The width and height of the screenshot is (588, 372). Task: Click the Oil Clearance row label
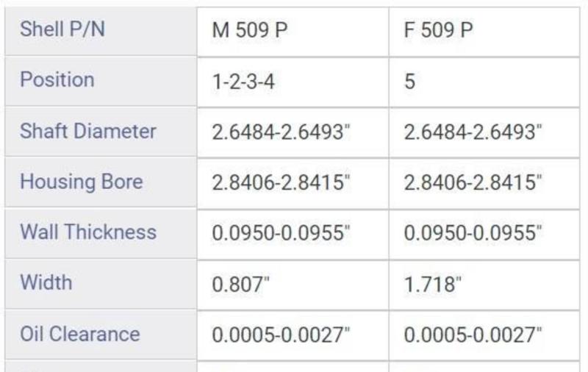tap(80, 333)
